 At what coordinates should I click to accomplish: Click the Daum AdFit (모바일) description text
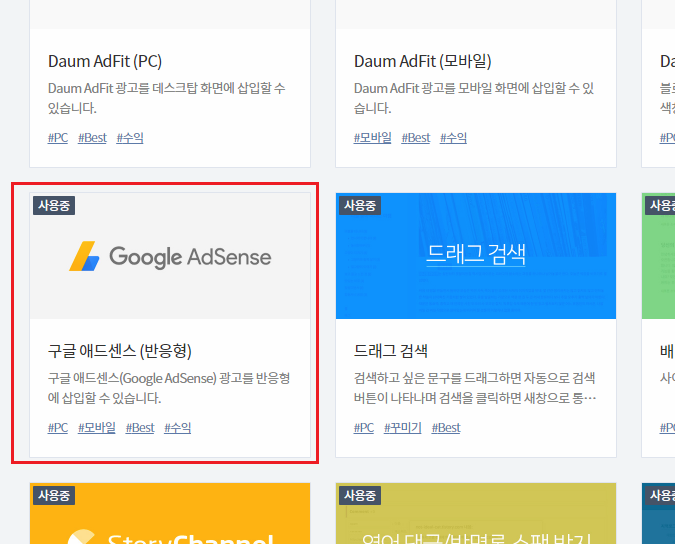(474, 98)
